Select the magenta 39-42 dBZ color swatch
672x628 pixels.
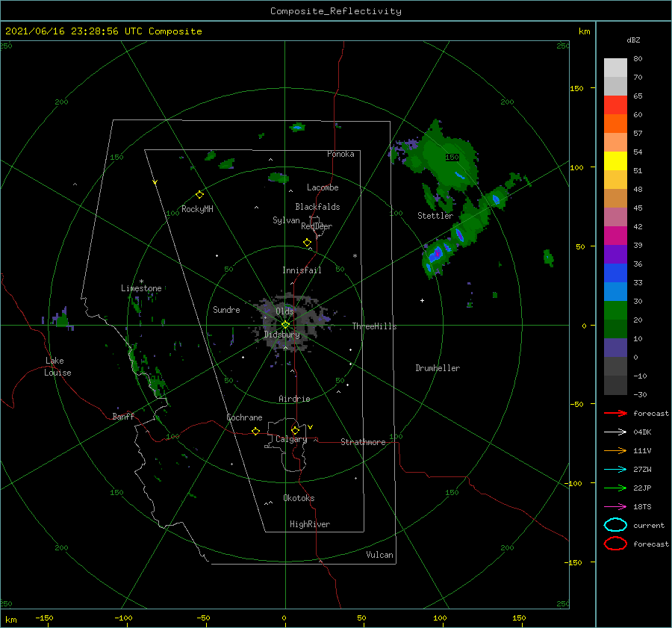pos(615,236)
